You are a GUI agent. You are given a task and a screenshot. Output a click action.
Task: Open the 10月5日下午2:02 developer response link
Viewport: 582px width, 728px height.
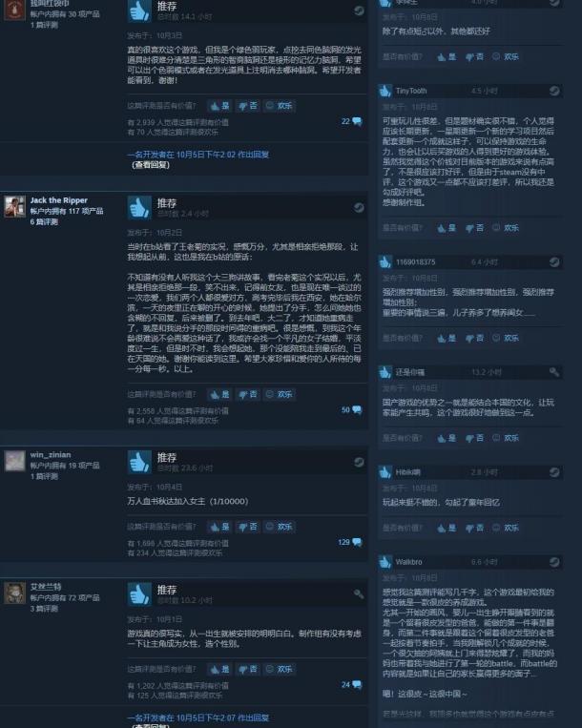point(198,155)
